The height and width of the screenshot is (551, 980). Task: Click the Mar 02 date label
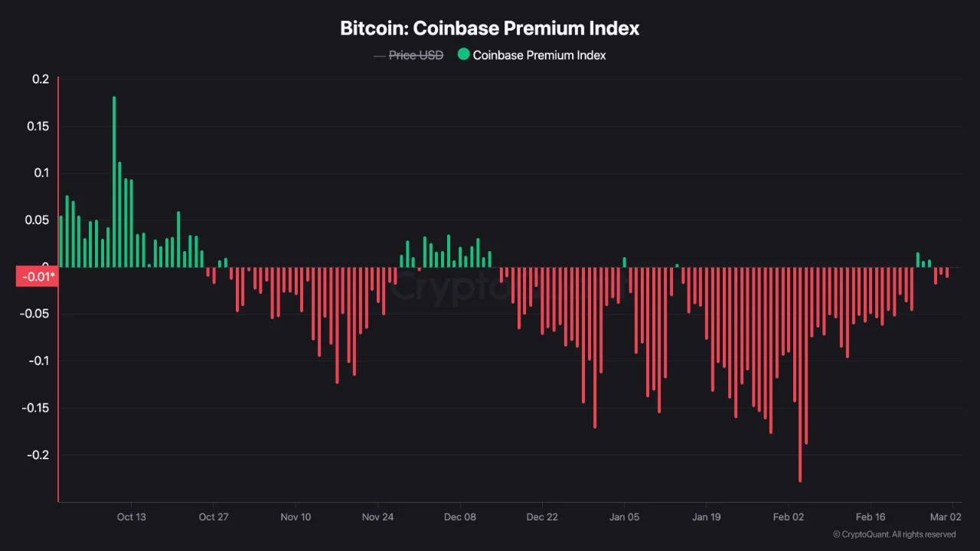pos(946,517)
